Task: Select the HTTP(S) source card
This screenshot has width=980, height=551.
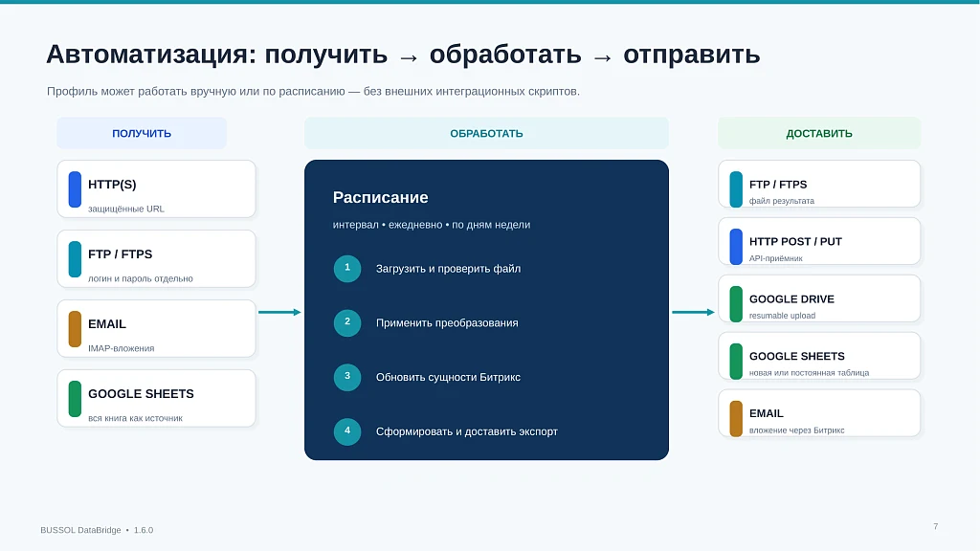Action: point(156,189)
